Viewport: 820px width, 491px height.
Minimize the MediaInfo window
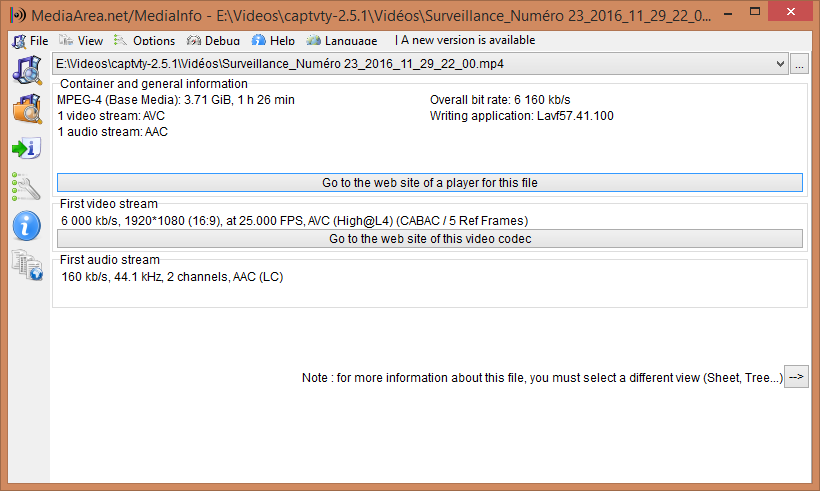(727, 13)
